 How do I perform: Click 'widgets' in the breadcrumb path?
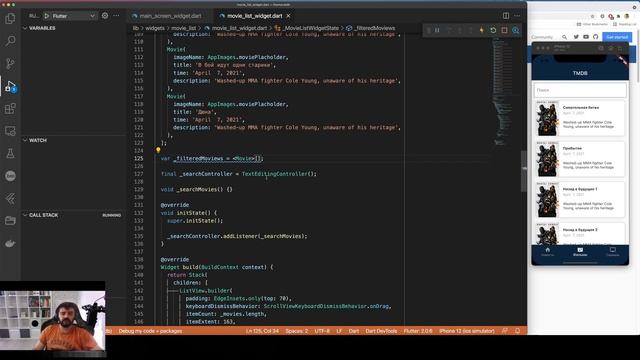coord(155,28)
